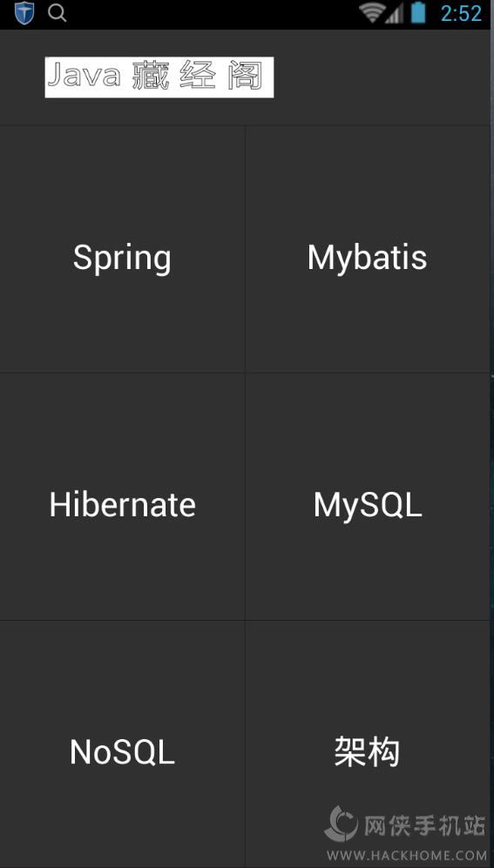Click the 经 character in title banner

pyautogui.click(x=199, y=75)
